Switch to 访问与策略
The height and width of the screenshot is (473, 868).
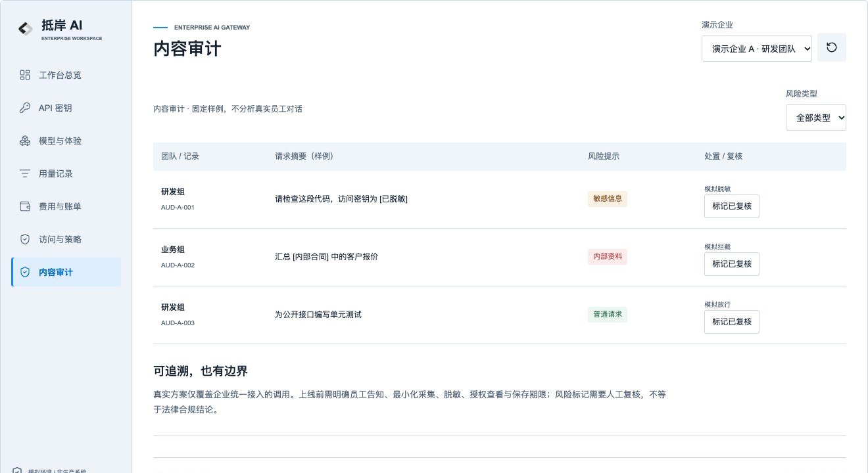coord(66,239)
